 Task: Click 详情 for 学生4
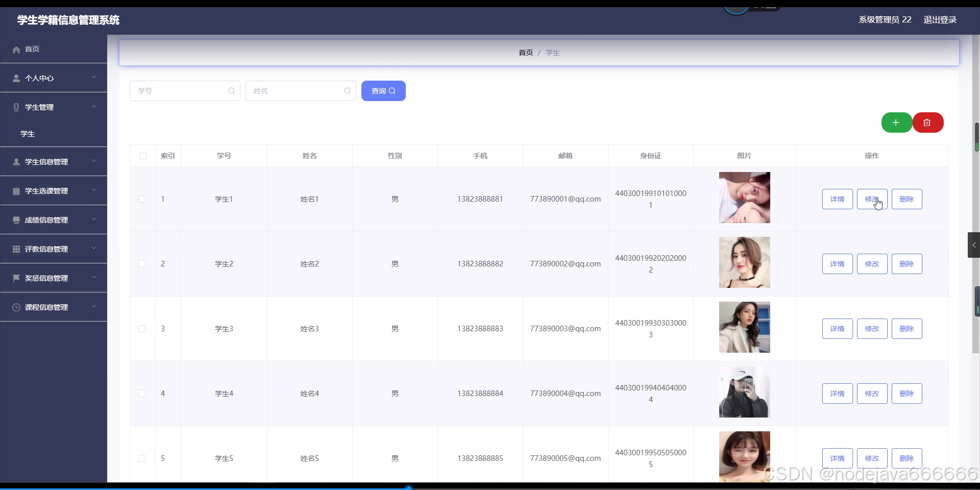pos(837,394)
